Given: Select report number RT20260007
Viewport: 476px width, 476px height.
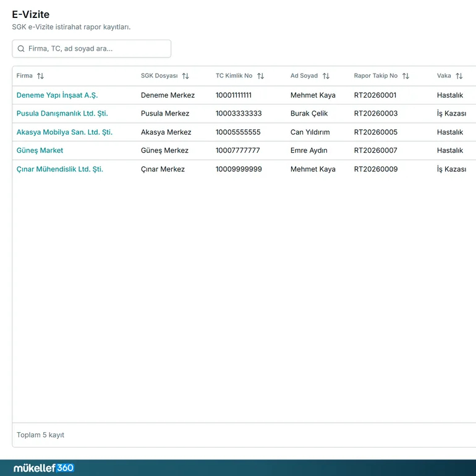Looking at the screenshot, I should 375,150.
